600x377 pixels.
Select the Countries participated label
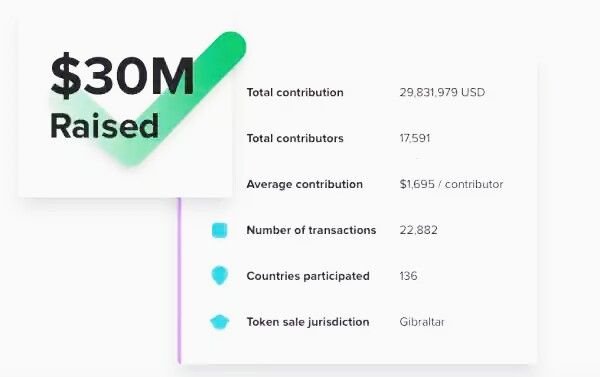308,276
